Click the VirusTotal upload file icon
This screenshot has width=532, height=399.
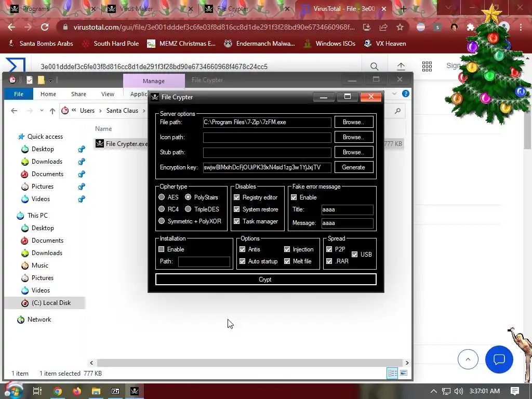point(401,66)
